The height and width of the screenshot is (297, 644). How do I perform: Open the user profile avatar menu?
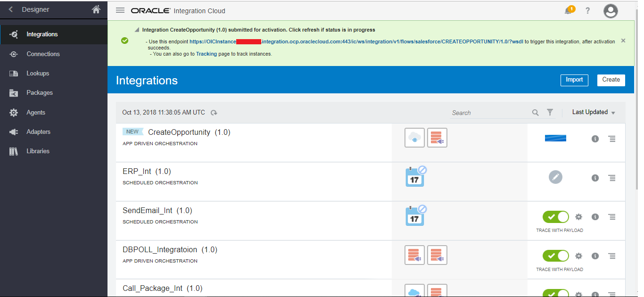[x=611, y=11]
